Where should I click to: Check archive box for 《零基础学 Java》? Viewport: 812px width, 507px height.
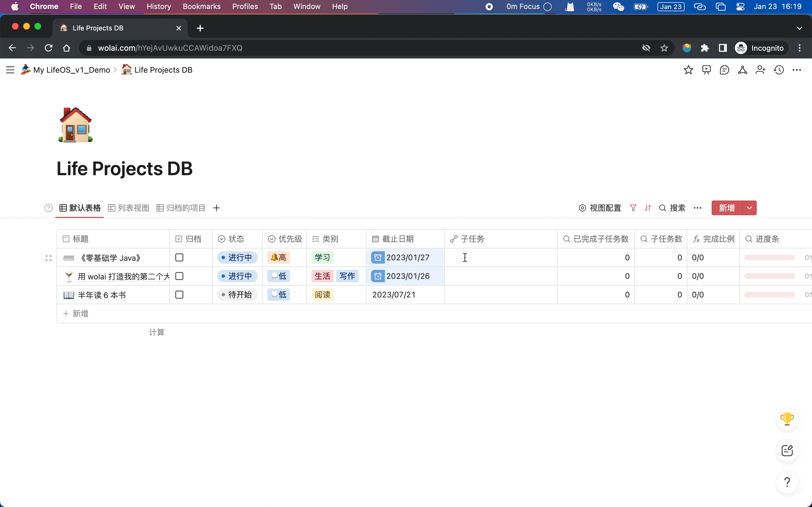[x=179, y=257]
